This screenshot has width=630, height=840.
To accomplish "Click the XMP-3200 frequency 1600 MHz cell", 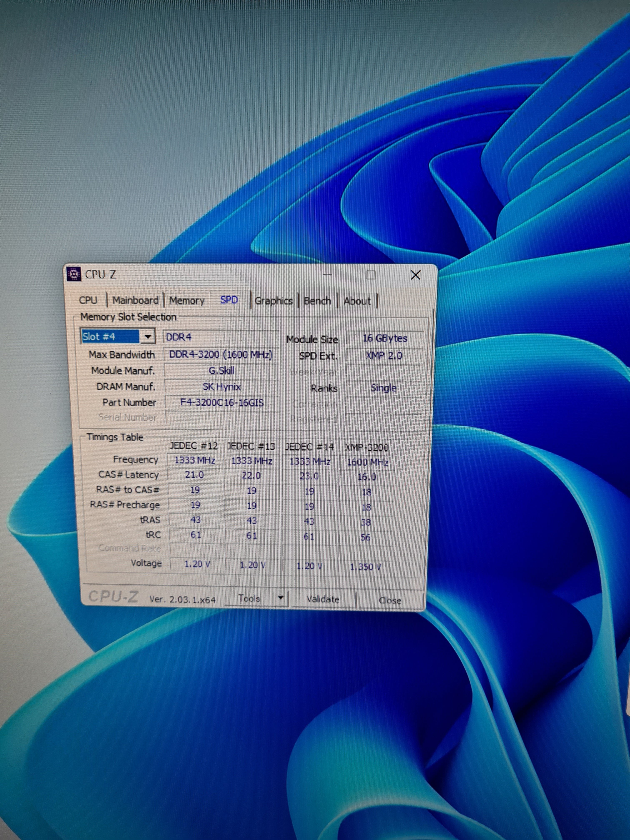I will pos(367,462).
